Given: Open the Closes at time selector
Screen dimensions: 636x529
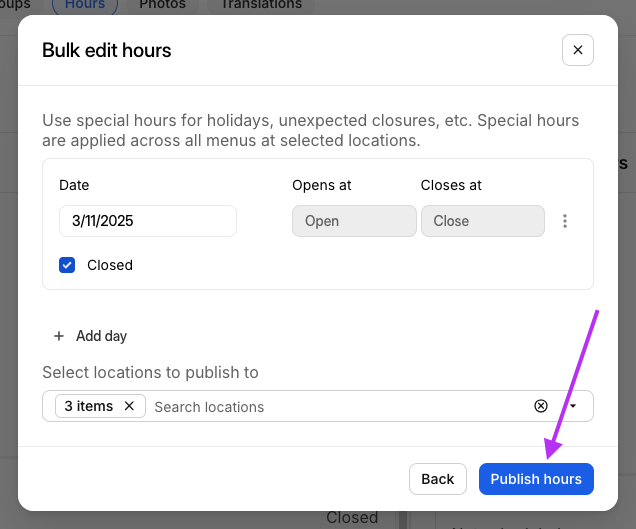Looking at the screenshot, I should 482,221.
